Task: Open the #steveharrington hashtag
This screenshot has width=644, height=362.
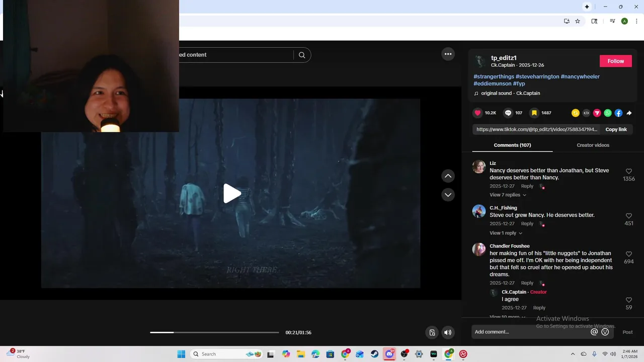Action: 537,76
